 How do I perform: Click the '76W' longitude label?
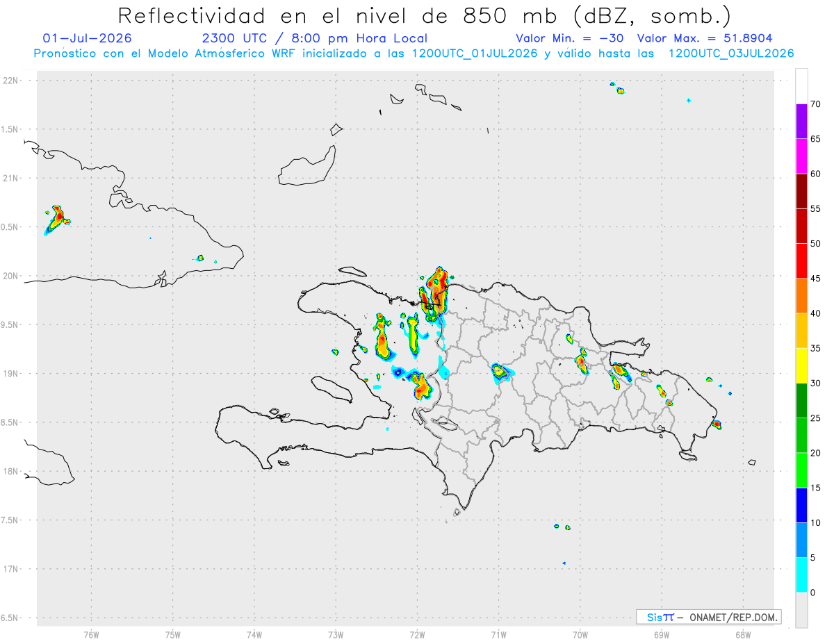click(x=91, y=635)
